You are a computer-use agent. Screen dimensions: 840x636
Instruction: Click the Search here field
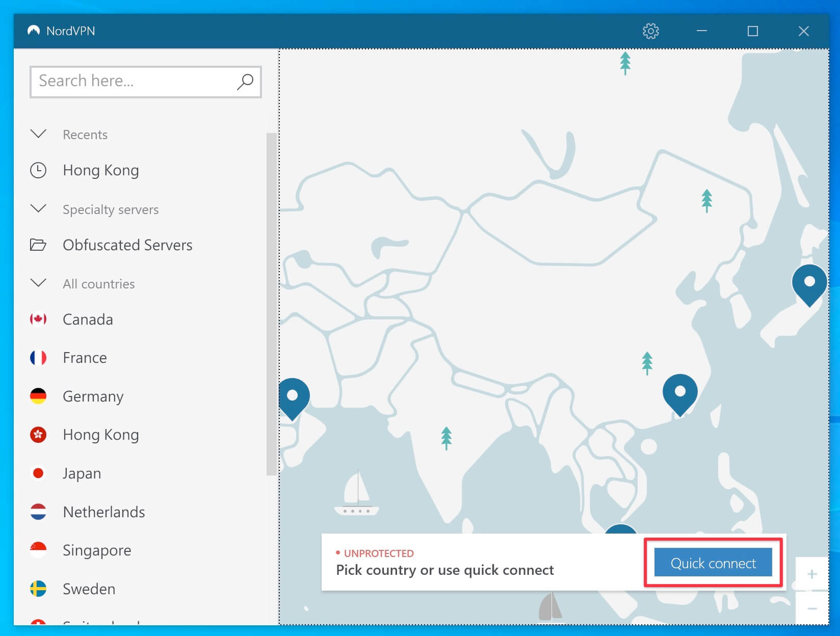(146, 82)
